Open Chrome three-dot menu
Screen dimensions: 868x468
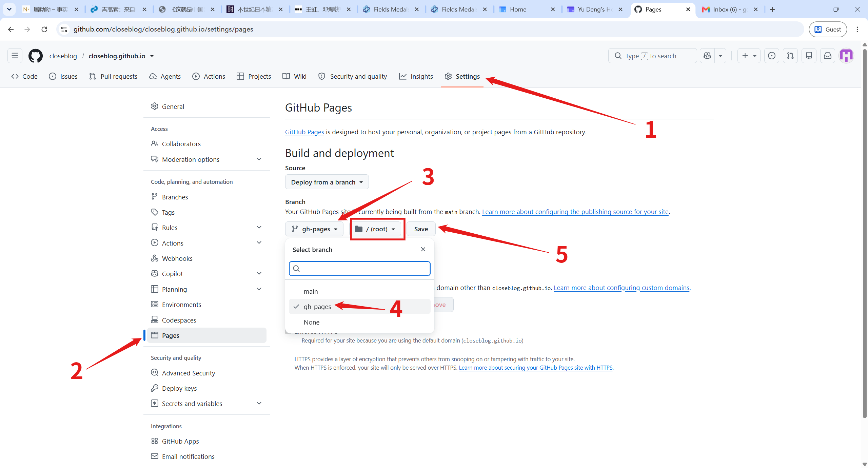(857, 29)
